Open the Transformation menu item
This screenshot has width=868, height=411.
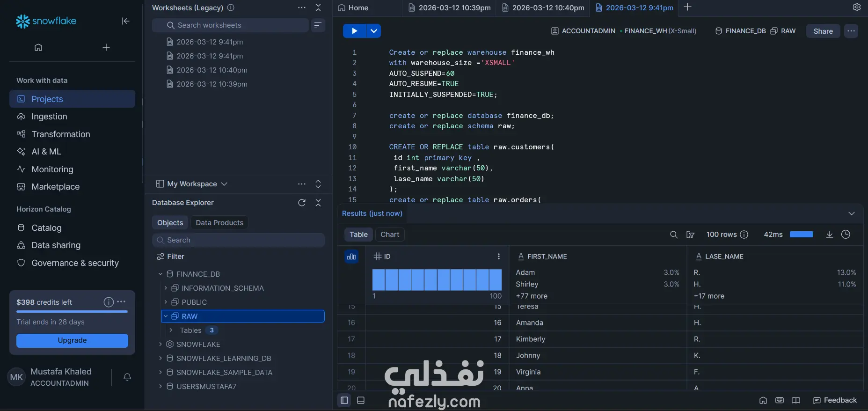[72, 134]
